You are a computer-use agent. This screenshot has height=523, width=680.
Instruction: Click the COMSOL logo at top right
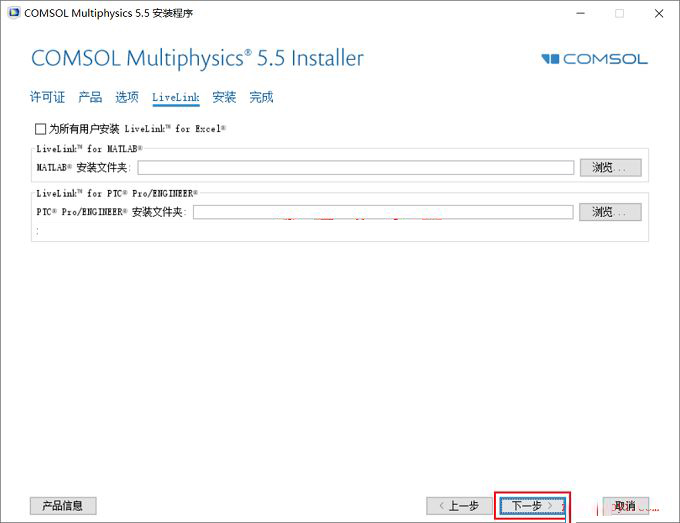(x=595, y=59)
